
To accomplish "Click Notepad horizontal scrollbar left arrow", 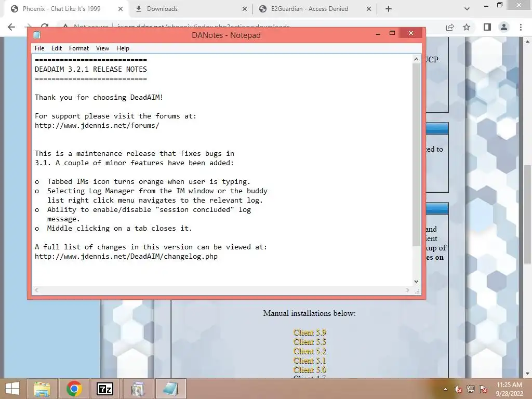I will (36, 290).
